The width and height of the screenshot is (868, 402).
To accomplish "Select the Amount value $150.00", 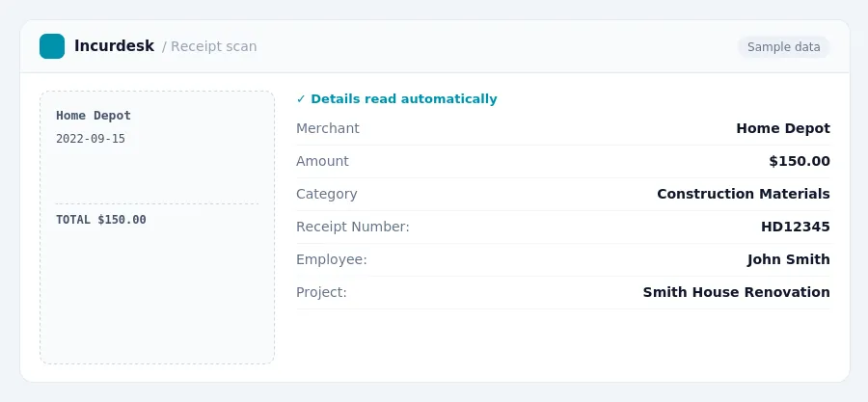I will click(x=800, y=161).
